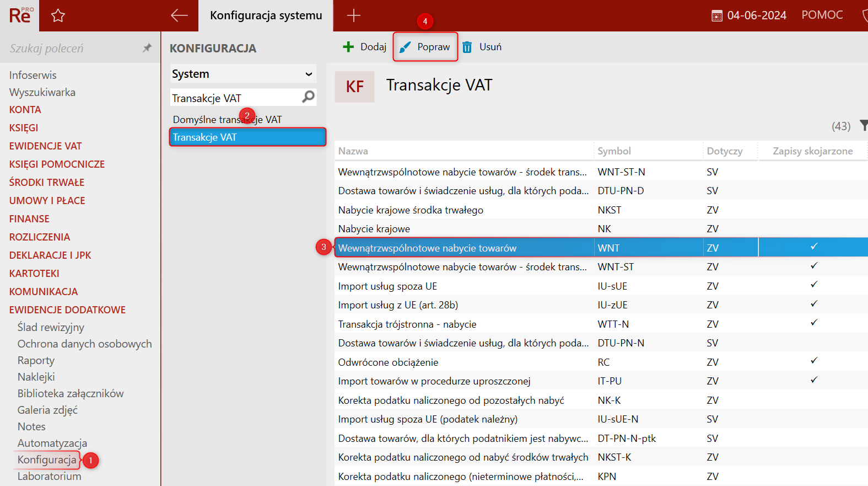This screenshot has height=486, width=868.
Task: Open Wyszukiwarka link
Action: pos(42,92)
